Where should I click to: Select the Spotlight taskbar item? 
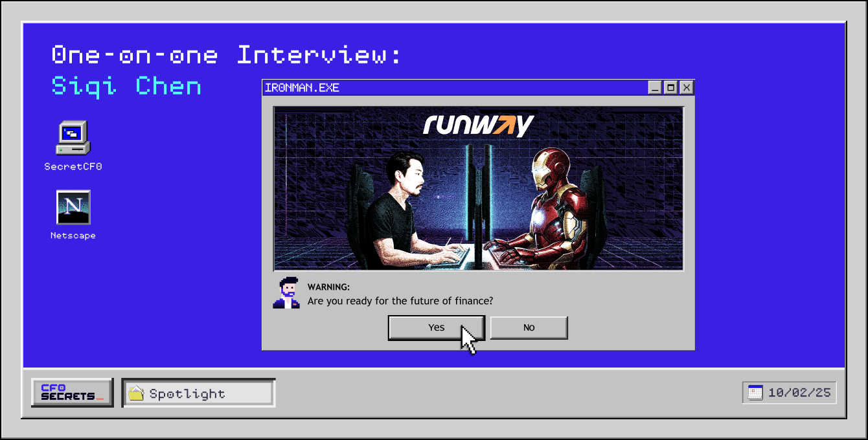[199, 393]
